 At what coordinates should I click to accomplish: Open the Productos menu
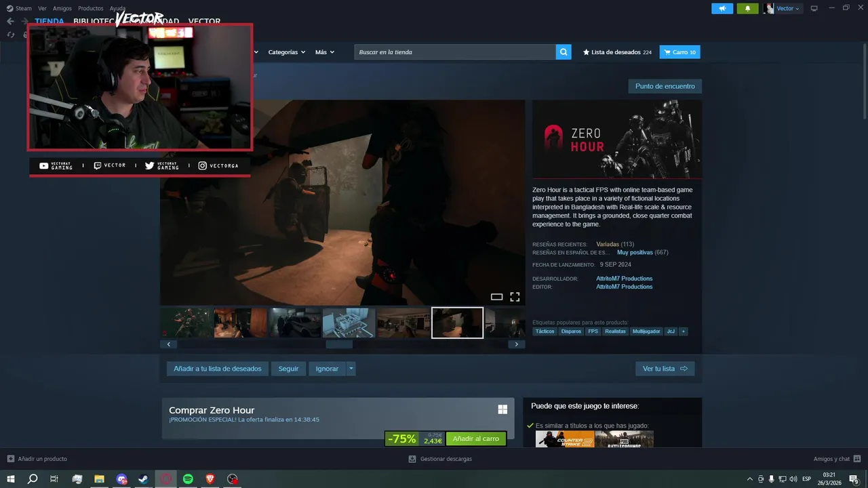pos(91,8)
